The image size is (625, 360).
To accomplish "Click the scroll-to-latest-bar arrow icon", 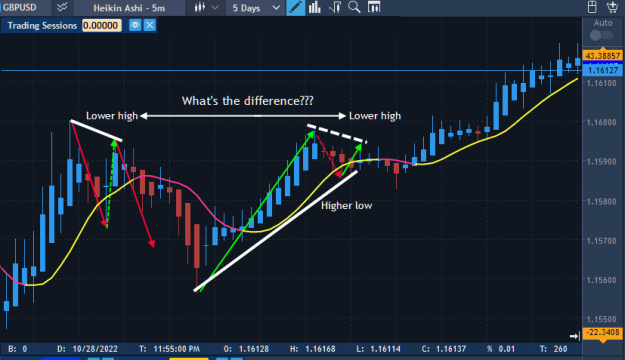I will [574, 336].
